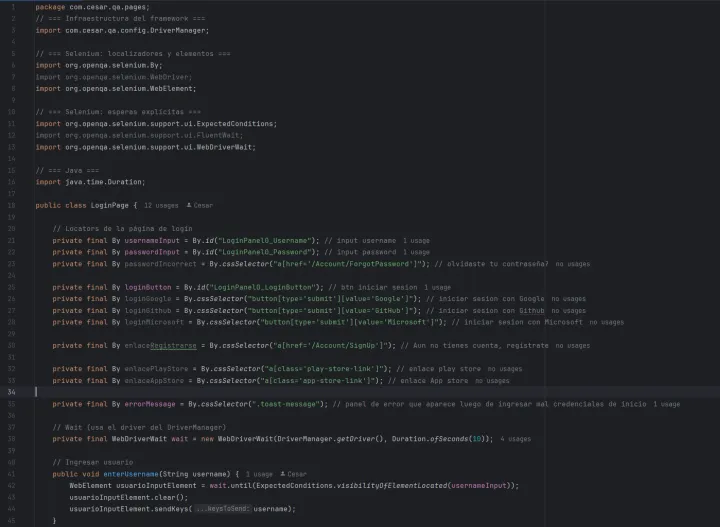
Task: Click the loginGoogle variable name
Action: point(148,299)
